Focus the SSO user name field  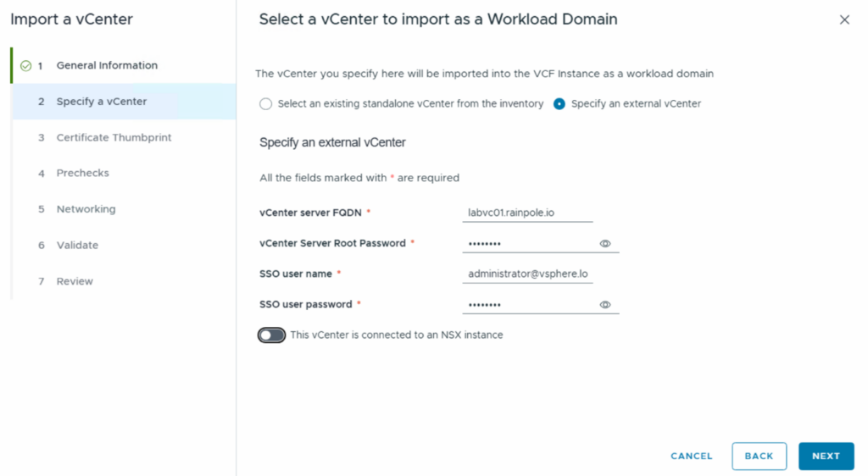[x=527, y=274]
